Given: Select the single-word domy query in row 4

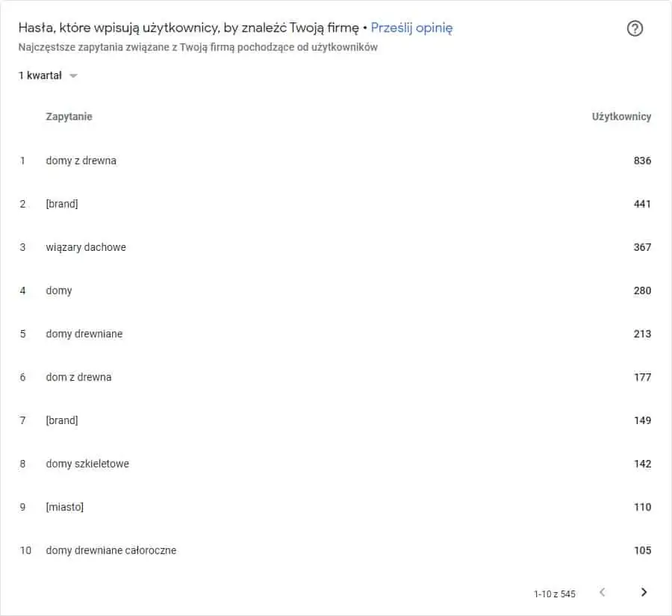Looking at the screenshot, I should [x=59, y=290].
